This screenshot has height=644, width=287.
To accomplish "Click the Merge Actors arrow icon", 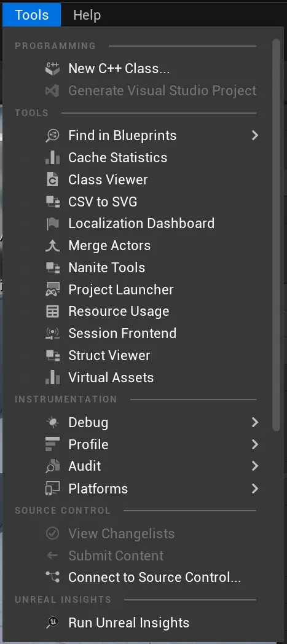I will coord(53,246).
